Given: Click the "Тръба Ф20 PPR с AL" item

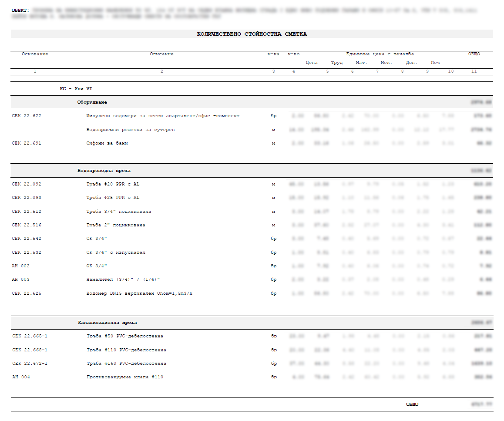Looking at the screenshot, I should click(113, 184).
